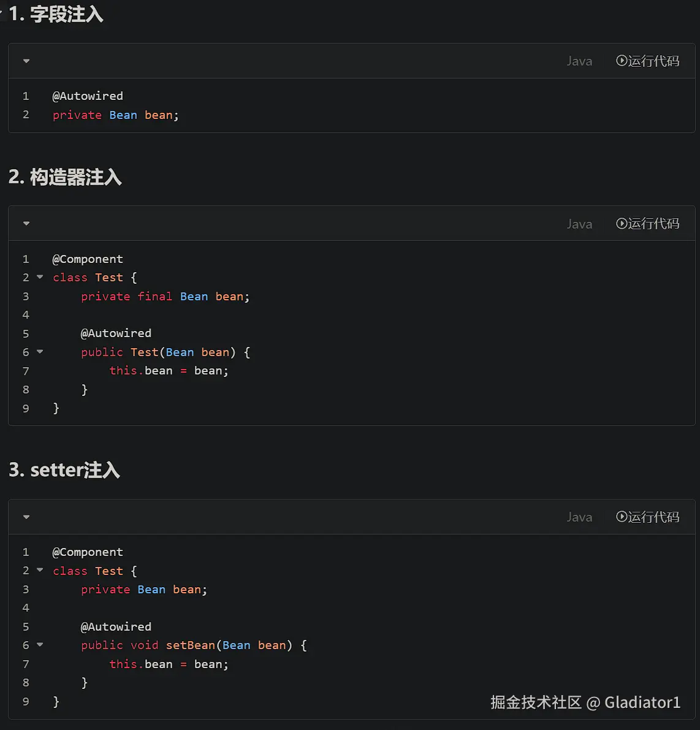The image size is (700, 730).
Task: Fold the setBean method at line 6
Action: [x=40, y=645]
